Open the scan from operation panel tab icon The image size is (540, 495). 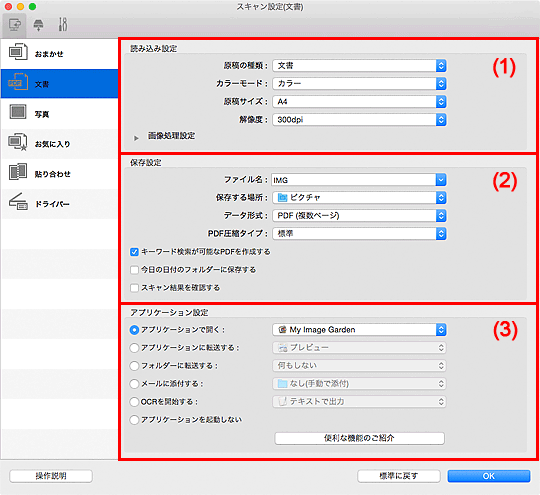(38, 25)
